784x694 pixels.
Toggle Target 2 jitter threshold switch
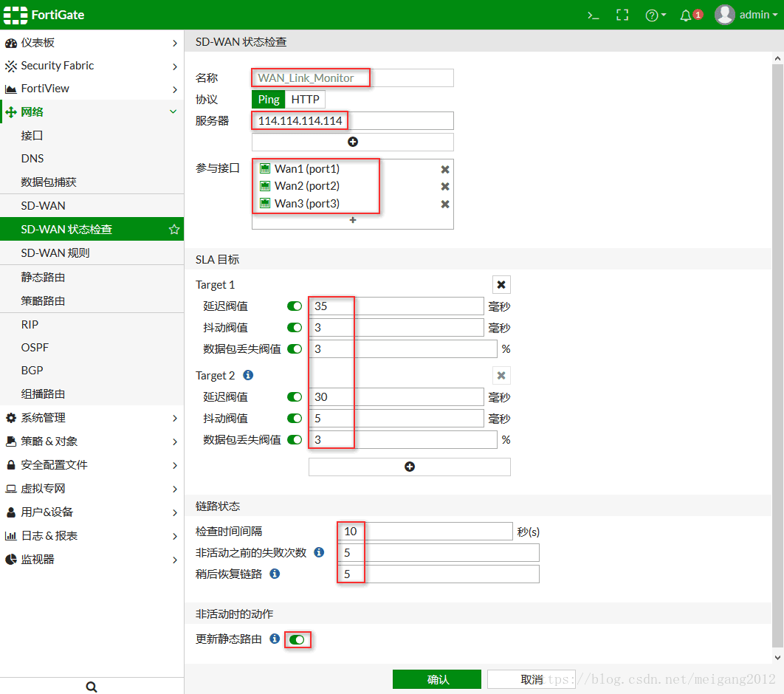tap(295, 419)
